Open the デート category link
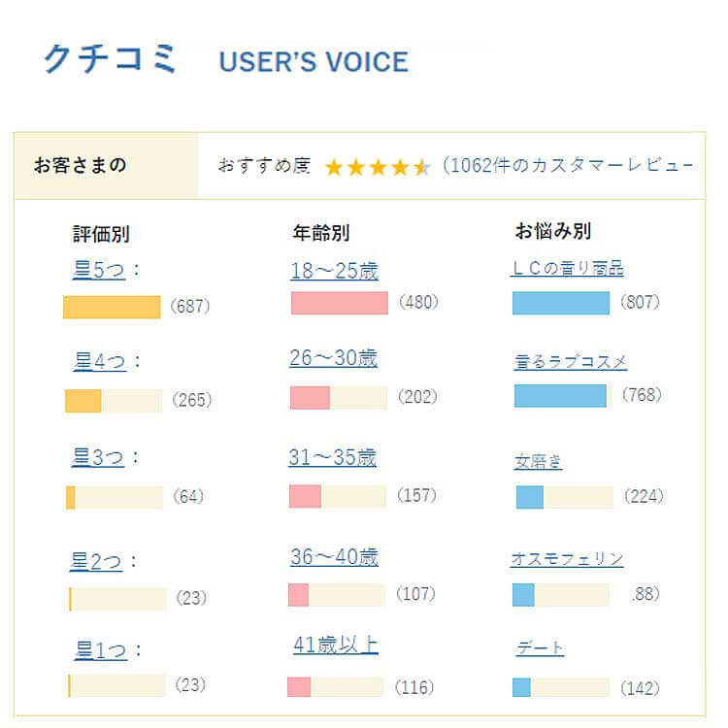The image size is (728, 728). pyautogui.click(x=540, y=647)
